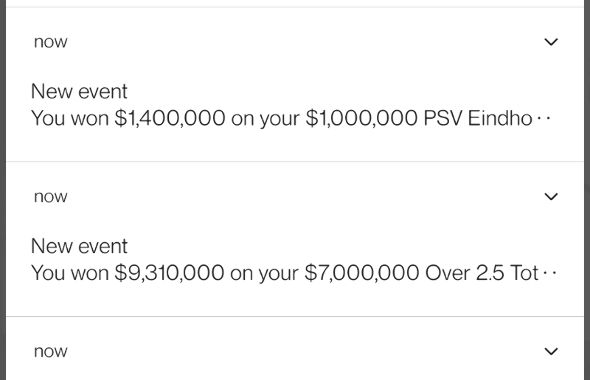Tap the "now" timestamp of the bottom notification

50,352
